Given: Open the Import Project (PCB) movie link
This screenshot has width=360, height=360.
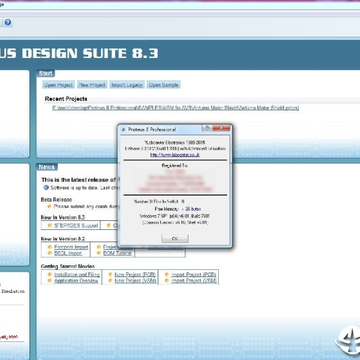Looking at the screenshot, I should [x=194, y=274].
